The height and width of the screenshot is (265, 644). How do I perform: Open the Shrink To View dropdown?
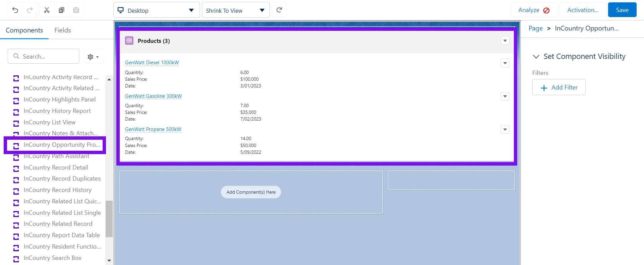pos(235,10)
